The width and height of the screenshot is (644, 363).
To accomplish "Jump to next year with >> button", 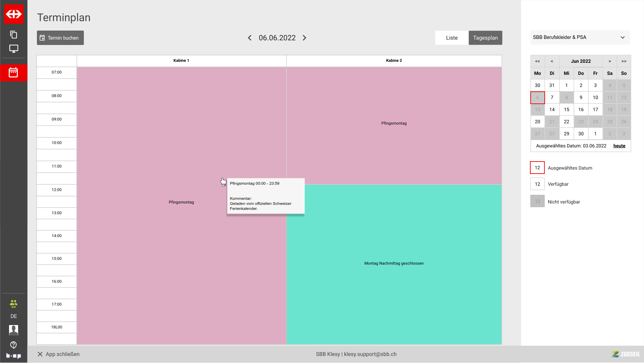I will (x=624, y=61).
